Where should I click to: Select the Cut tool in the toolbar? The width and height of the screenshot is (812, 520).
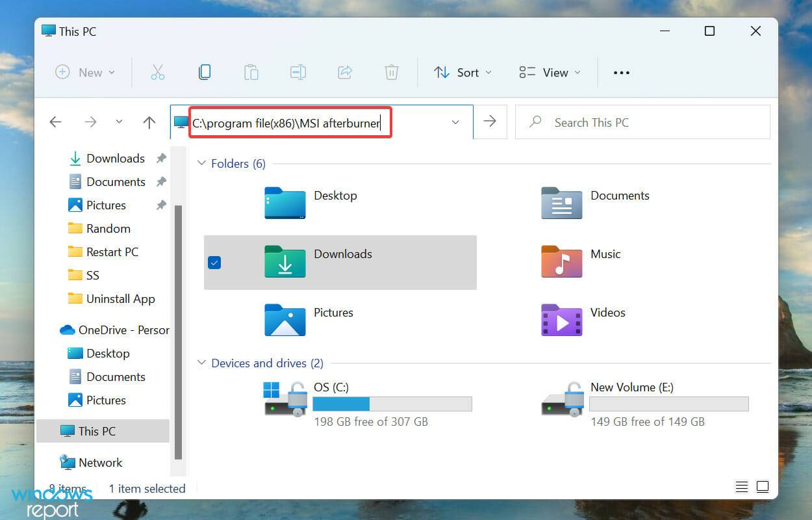coord(158,72)
